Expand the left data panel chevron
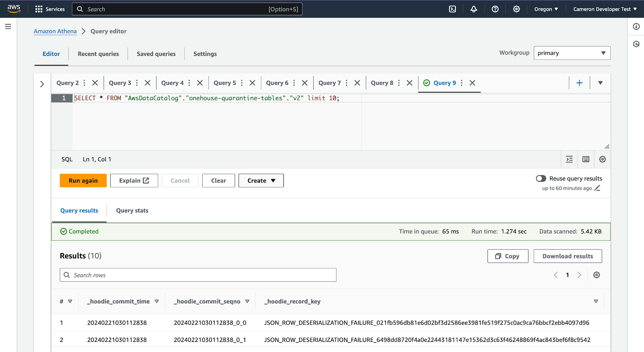644x352 pixels. click(x=42, y=84)
